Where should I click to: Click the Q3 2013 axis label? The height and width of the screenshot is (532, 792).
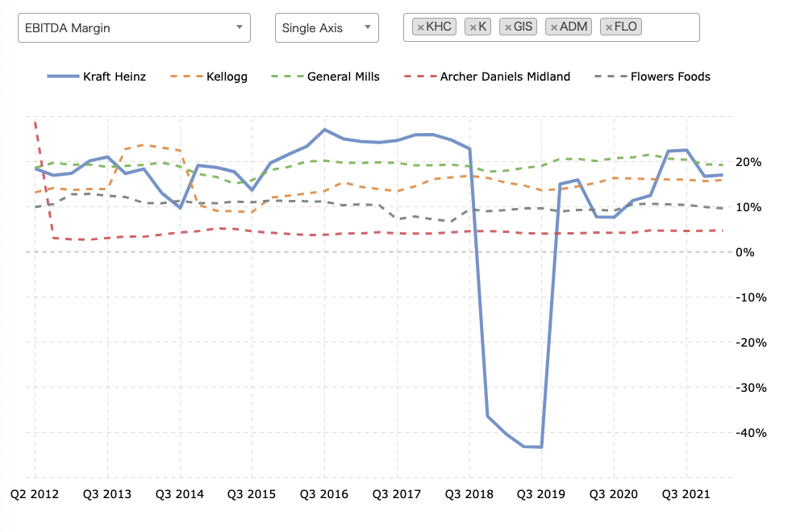107,494
